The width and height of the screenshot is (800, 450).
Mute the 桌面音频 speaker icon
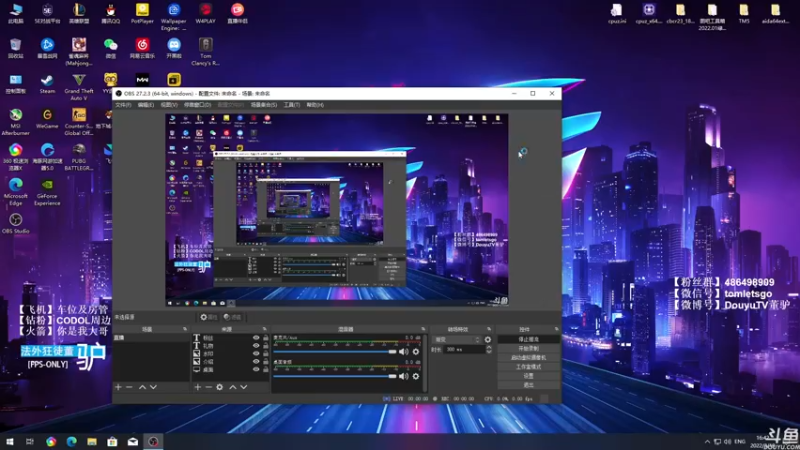pos(404,376)
